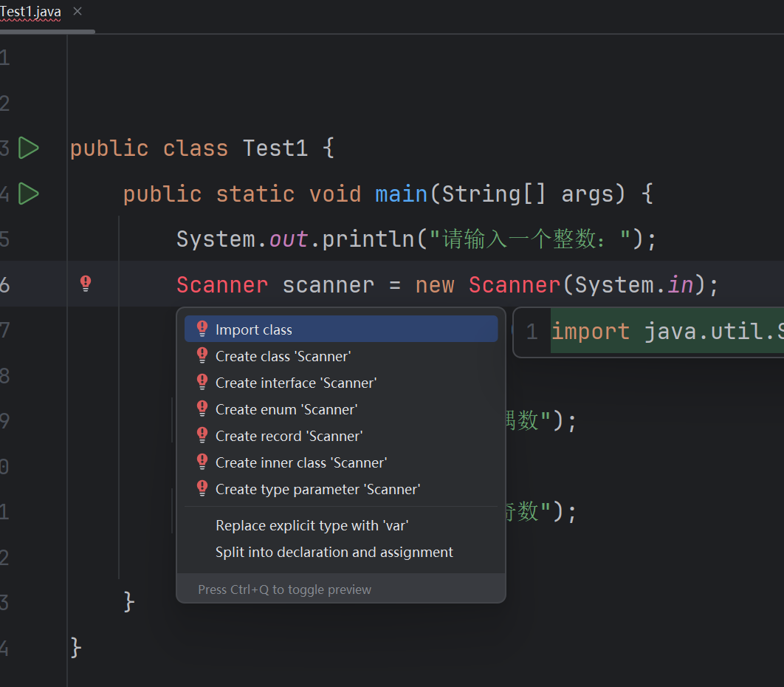Click the scanner variable name
This screenshot has height=687, width=784.
[329, 284]
